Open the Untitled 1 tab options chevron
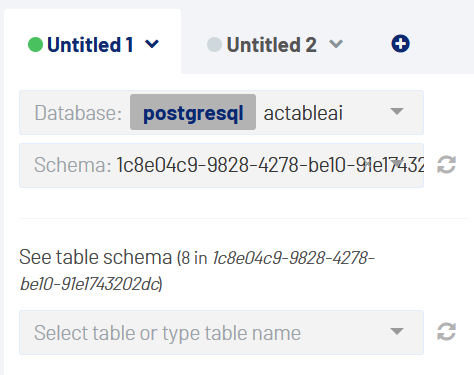This screenshot has width=474, height=375. point(152,44)
